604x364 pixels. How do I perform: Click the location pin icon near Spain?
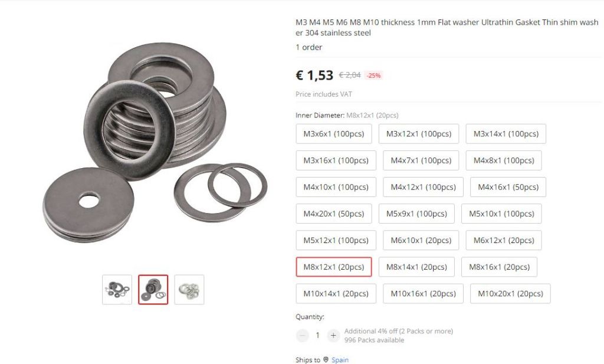click(x=326, y=359)
